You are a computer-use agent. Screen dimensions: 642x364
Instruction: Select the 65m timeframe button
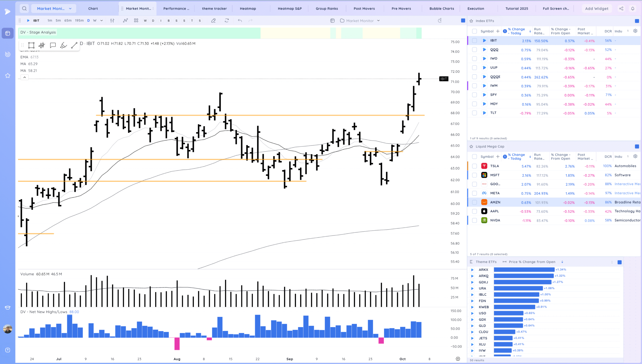68,21
